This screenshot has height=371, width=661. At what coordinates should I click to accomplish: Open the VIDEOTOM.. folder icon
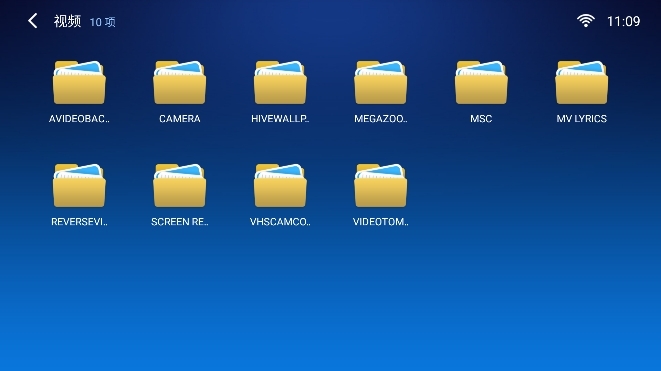click(x=381, y=186)
